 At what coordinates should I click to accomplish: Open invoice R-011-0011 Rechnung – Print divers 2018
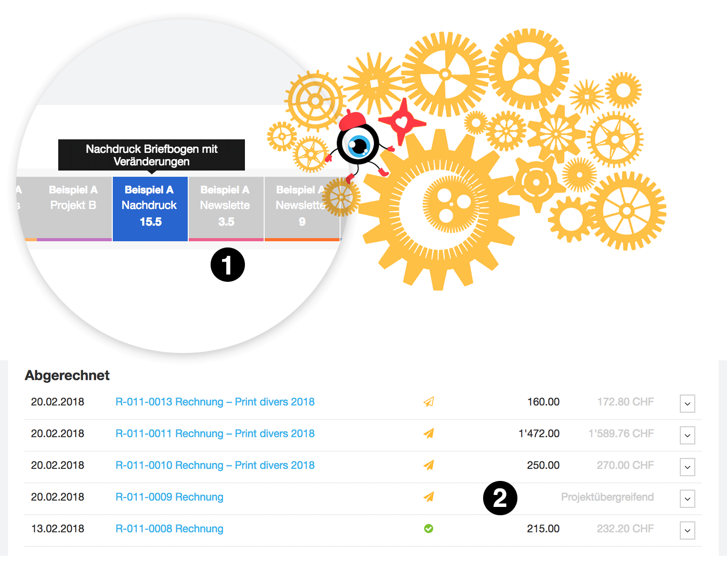coord(215,434)
